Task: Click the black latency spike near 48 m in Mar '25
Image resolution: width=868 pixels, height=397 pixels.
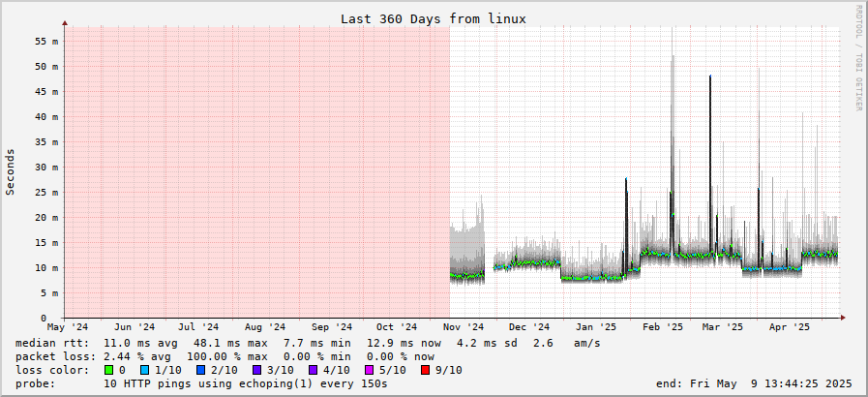Action: [710, 164]
